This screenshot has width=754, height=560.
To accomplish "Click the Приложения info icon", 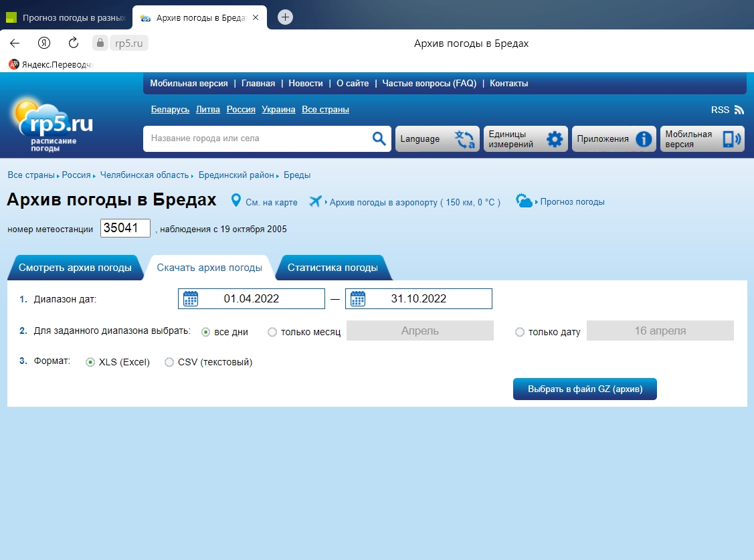I will coord(644,139).
